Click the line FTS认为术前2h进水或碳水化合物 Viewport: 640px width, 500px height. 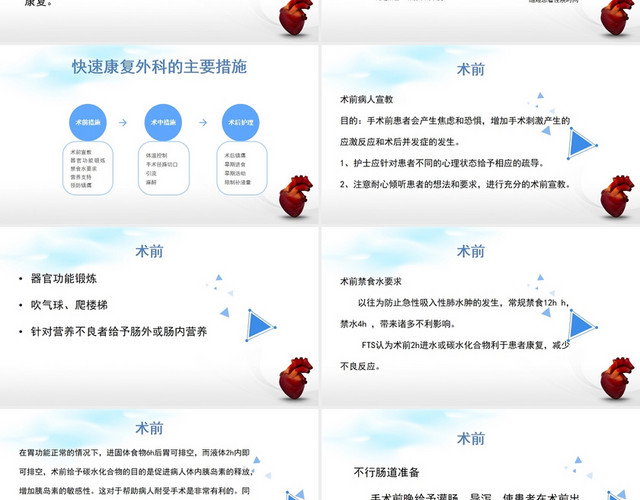click(x=465, y=345)
